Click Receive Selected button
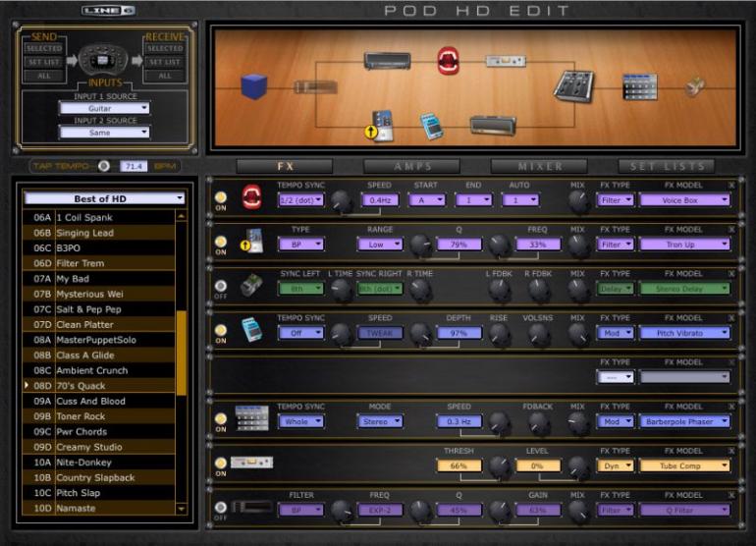 pyautogui.click(x=165, y=48)
